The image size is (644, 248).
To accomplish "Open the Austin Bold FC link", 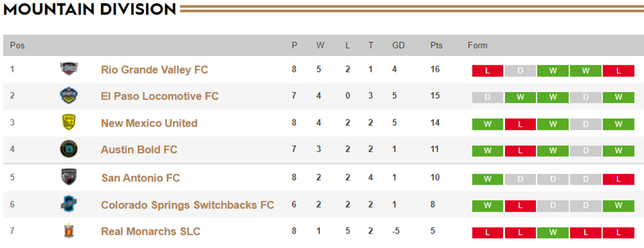I will click(139, 149).
